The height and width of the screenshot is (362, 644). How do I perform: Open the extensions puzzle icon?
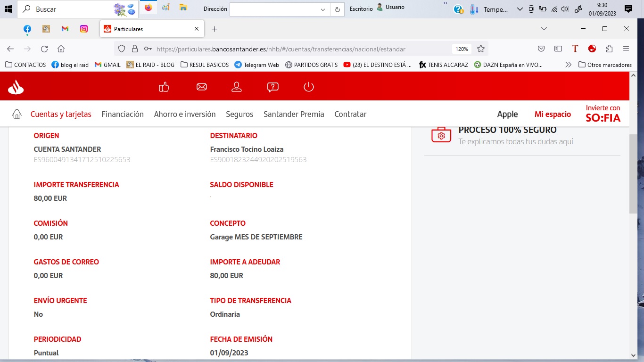609,49
